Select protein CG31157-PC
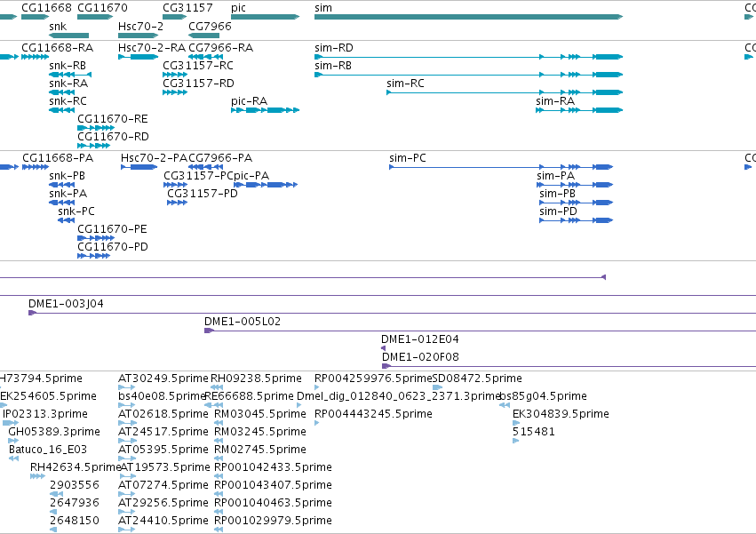Viewport: 756px width, 534px height. click(176, 185)
